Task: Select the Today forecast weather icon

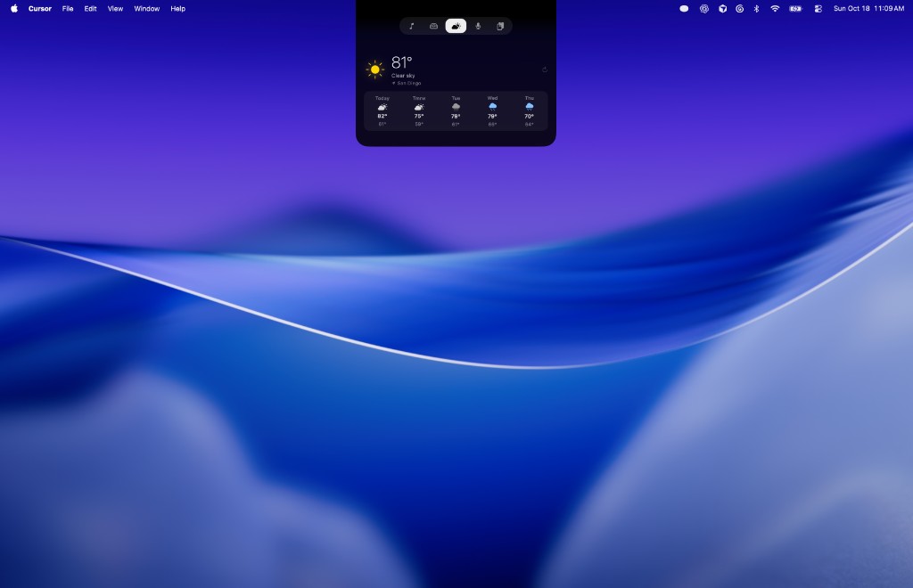Action: point(382,107)
